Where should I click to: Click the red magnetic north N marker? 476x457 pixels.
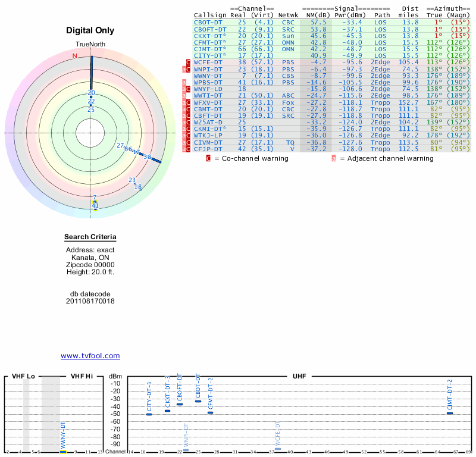point(75,56)
